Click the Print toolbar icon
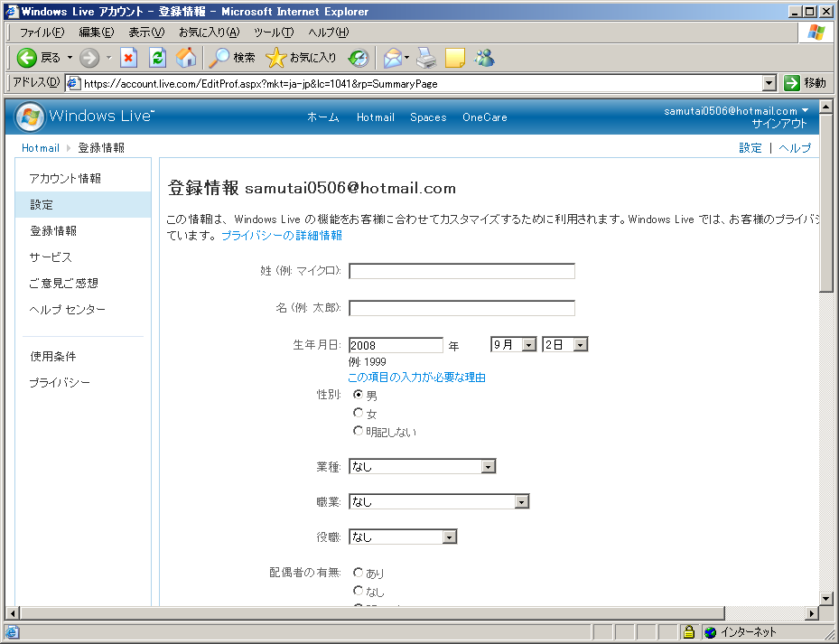 coord(426,58)
